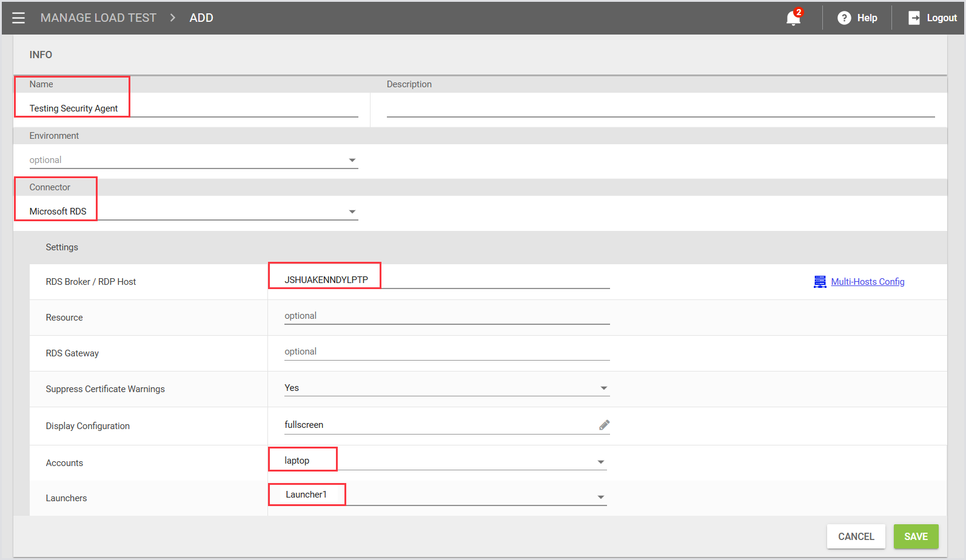Screen dimensions: 966x560
Task: Open the Connector dropdown showing Microsoft RDS
Action: (x=352, y=212)
